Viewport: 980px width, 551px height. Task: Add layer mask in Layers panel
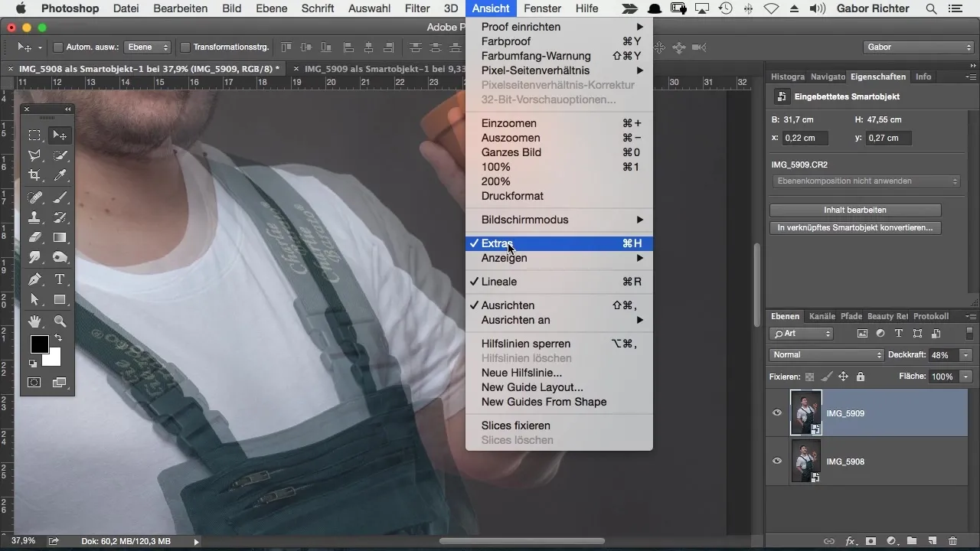point(871,541)
